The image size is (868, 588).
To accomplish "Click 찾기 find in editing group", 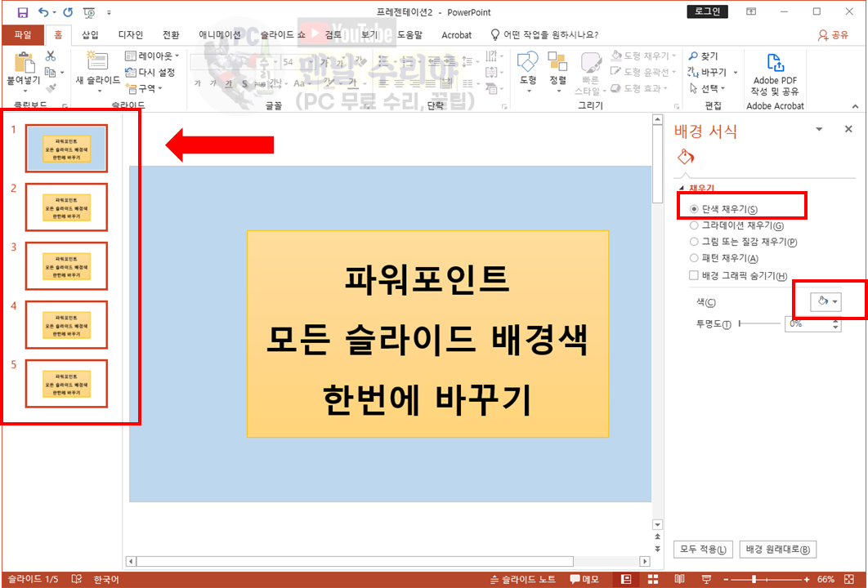I will 703,56.
